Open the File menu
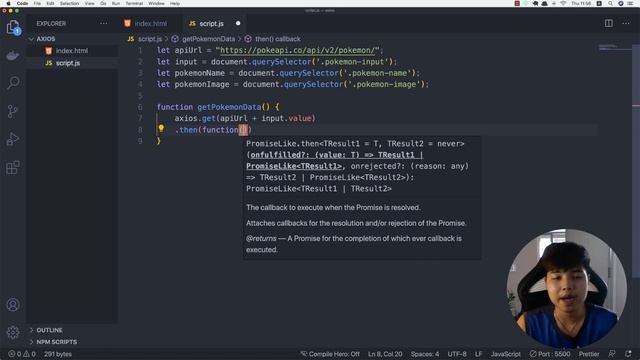The image size is (640, 360). [x=37, y=3]
